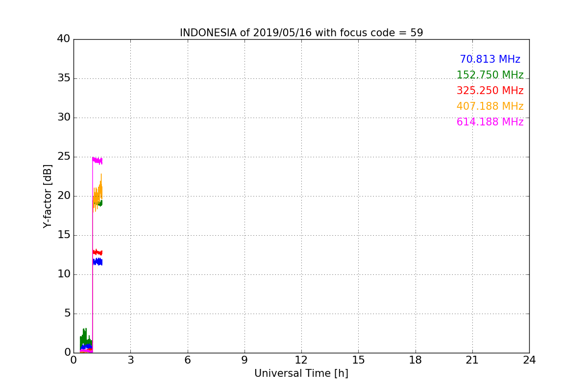
Task: Select the 152.750 MHz legend label
Action: pos(490,75)
